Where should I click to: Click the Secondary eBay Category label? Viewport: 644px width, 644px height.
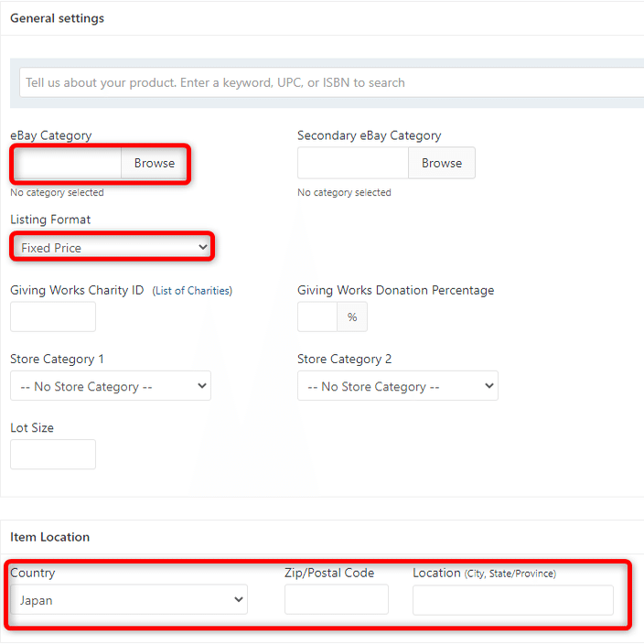click(370, 135)
